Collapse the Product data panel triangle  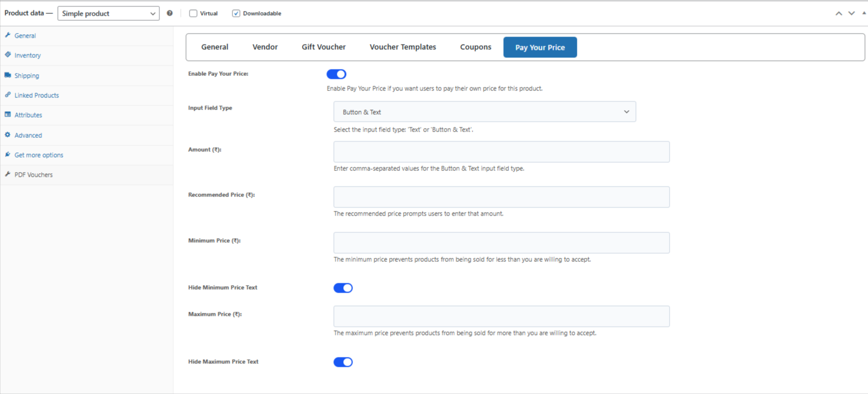[864, 13]
